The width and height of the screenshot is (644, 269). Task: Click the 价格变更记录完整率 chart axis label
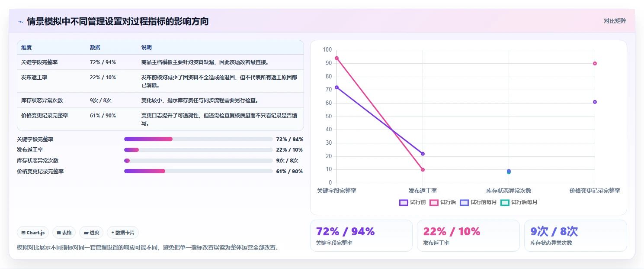click(595, 191)
